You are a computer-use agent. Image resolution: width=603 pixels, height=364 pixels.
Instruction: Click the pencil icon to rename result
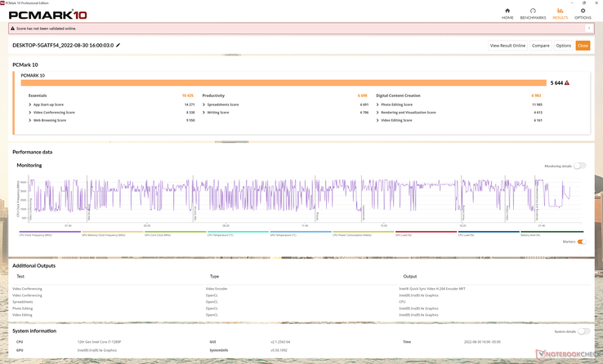(118, 45)
